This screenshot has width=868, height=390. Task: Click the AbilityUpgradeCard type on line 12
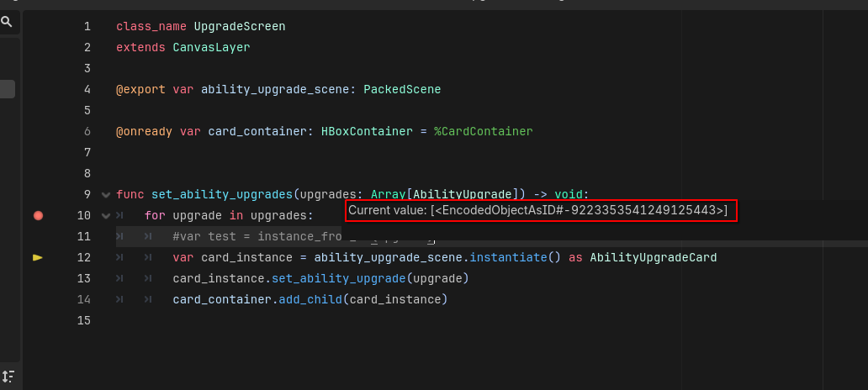coord(653,258)
